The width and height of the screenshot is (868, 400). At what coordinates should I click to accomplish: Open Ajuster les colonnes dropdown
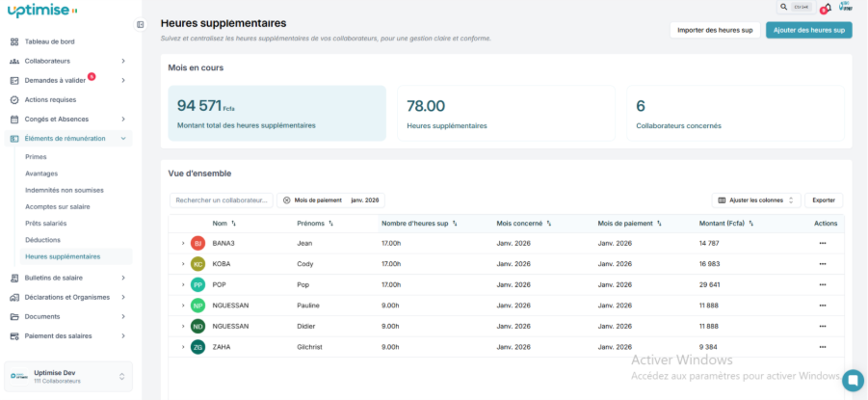(755, 200)
